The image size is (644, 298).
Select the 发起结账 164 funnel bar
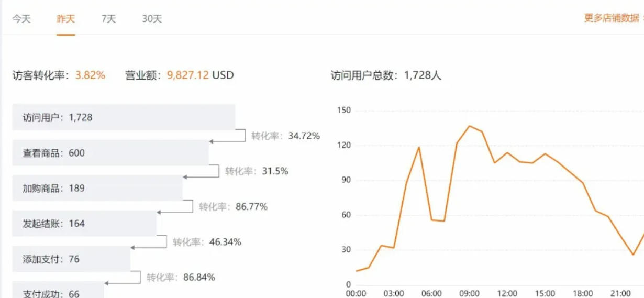pyautogui.click(x=84, y=224)
